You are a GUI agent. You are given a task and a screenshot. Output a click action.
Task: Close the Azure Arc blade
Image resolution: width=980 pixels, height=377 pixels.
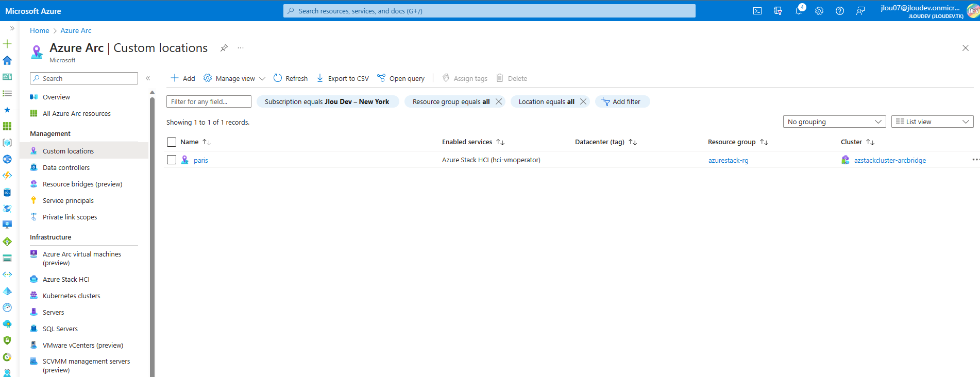[966, 48]
